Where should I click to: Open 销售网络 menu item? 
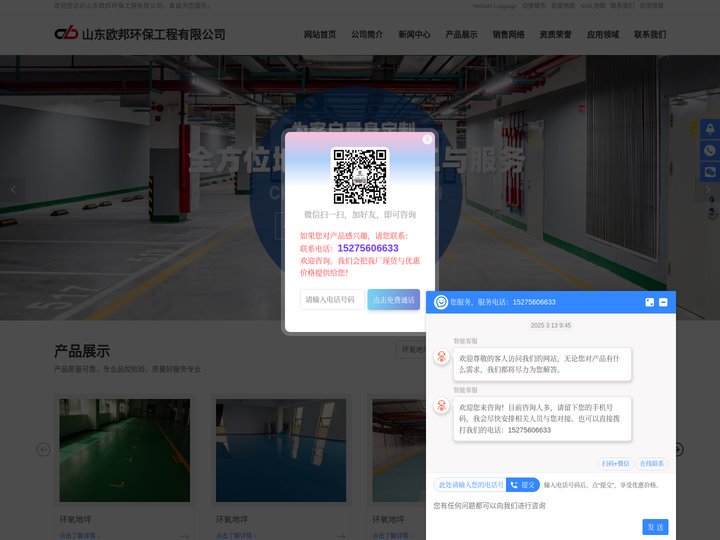508,34
